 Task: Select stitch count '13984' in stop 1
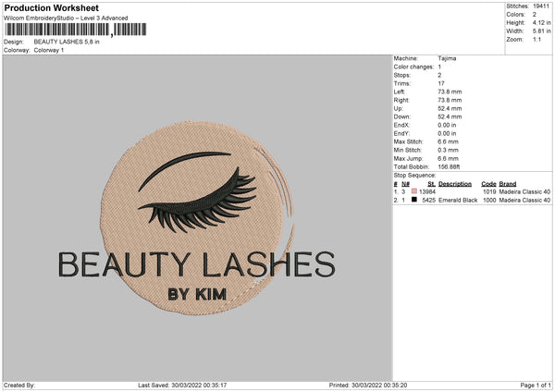(x=427, y=191)
